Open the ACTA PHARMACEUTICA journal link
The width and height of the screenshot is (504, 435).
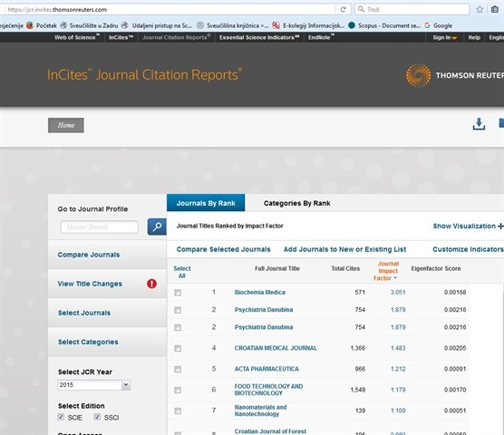point(267,369)
